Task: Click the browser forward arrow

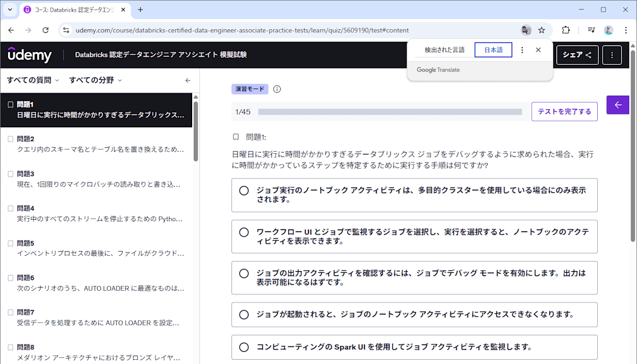Action: 28,30
